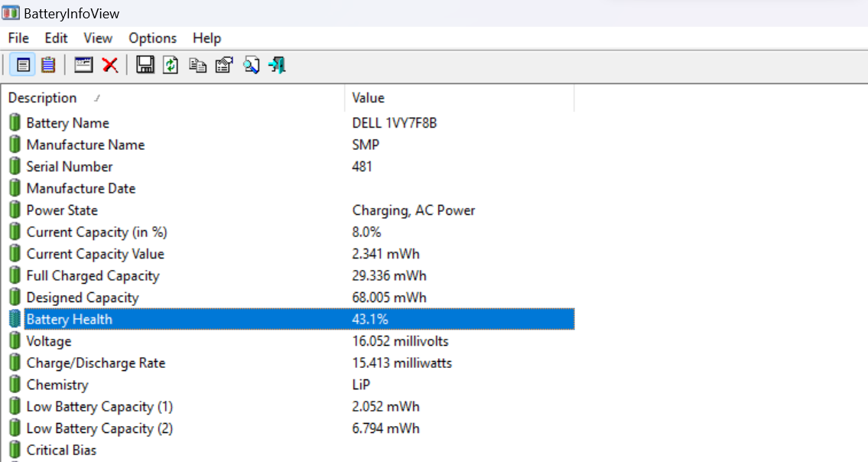Screen dimensions: 868x462
Task: Click the add log line toolbar icon
Action: click(83, 65)
